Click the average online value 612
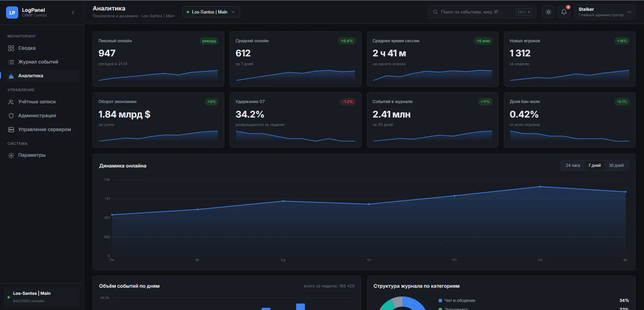 point(243,53)
